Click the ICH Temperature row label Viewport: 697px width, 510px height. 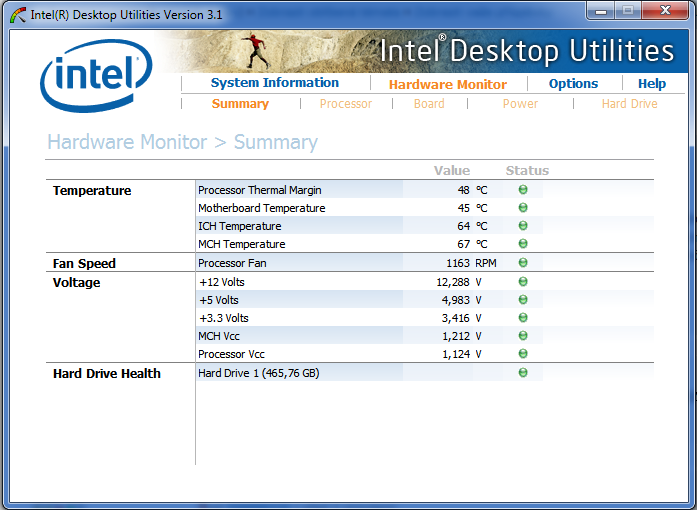(240, 226)
